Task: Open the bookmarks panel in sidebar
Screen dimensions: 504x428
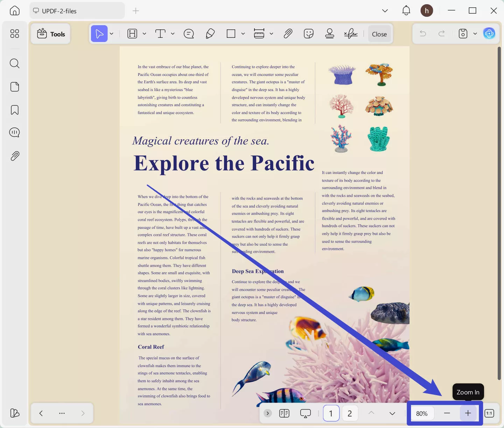Action: coord(15,110)
